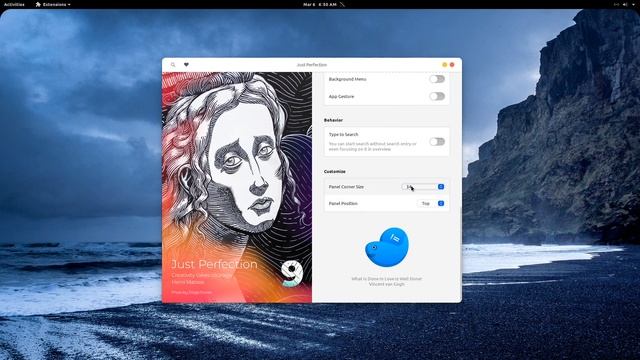Screen dimensions: 640x360
Task: Click the App Gesture label
Action: click(341, 96)
